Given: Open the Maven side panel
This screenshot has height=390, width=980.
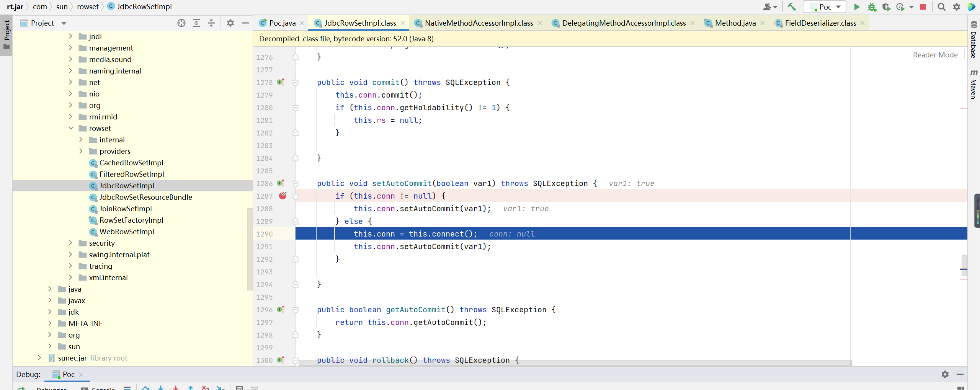Looking at the screenshot, I should point(973,84).
